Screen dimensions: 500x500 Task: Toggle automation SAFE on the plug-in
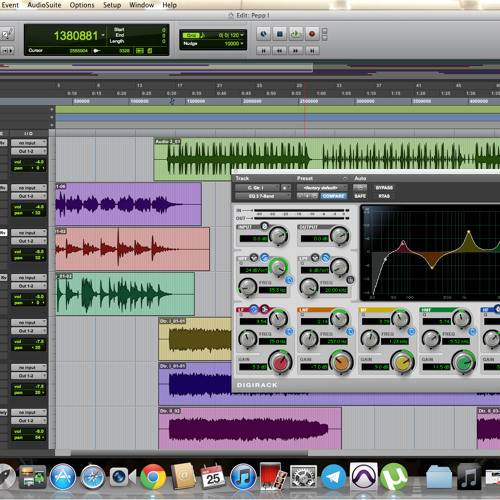click(x=360, y=196)
